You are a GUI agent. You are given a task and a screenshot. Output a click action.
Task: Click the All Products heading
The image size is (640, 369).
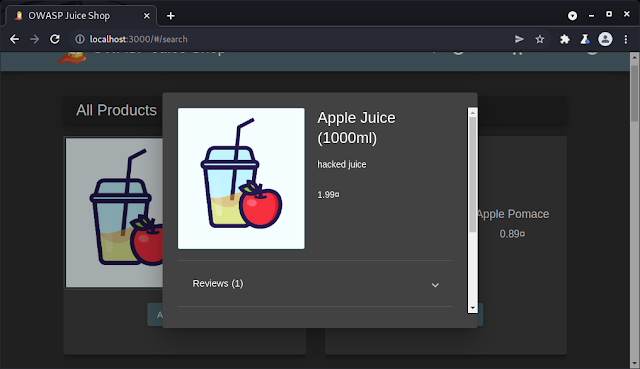(x=116, y=110)
